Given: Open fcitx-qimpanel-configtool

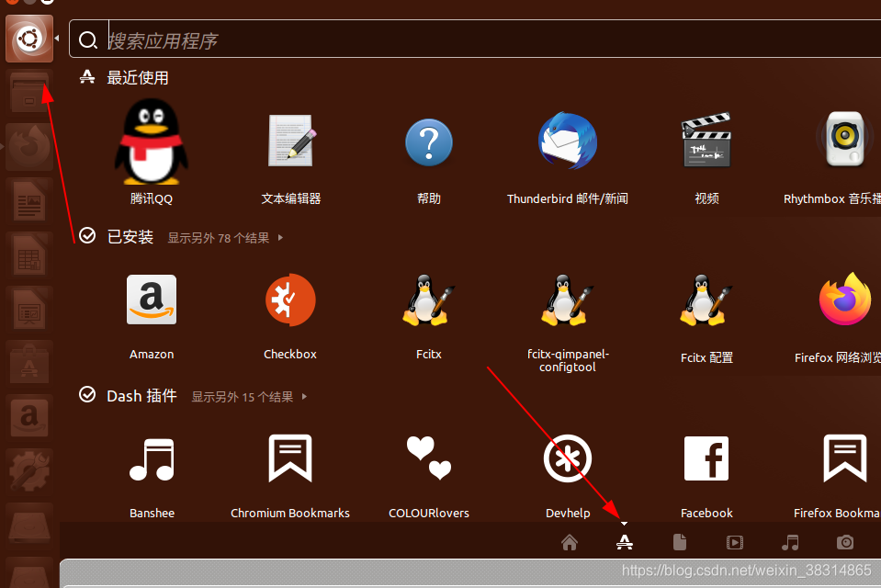Looking at the screenshot, I should pos(568,300).
